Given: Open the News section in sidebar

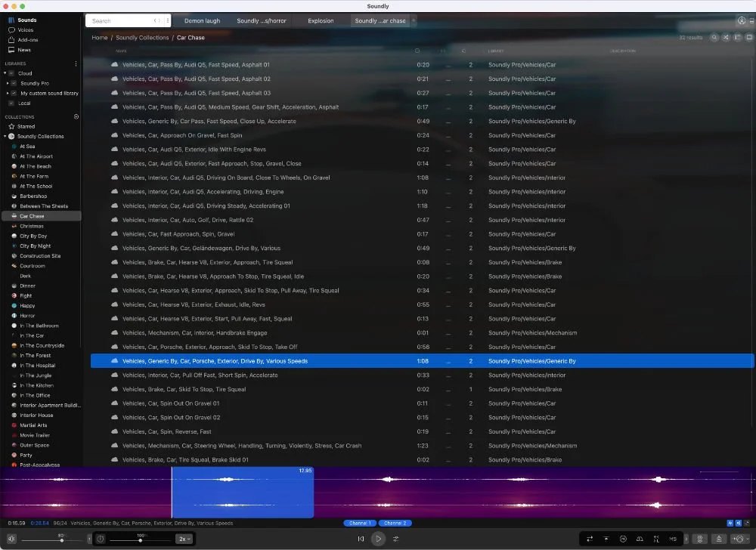Looking at the screenshot, I should (20, 50).
